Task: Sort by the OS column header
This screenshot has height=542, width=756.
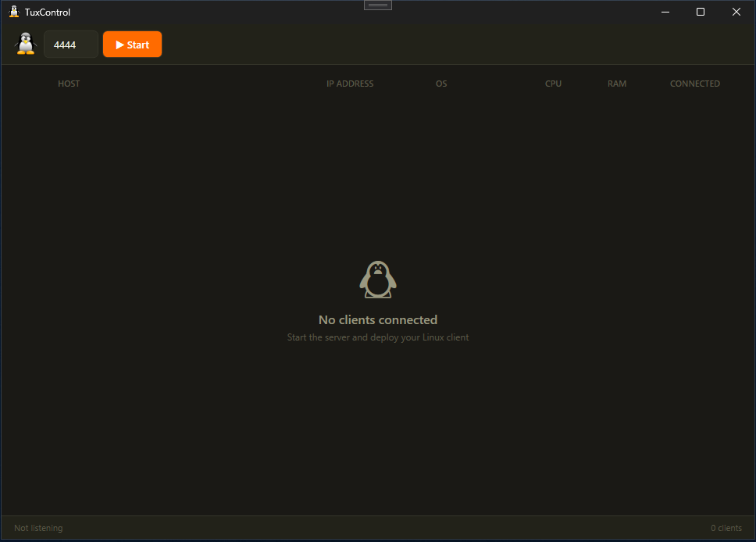Action: tap(441, 84)
